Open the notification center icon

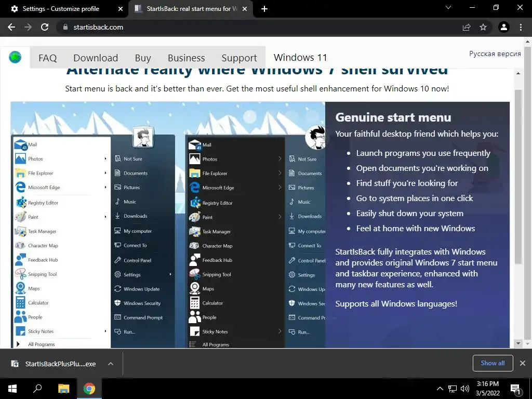click(x=515, y=389)
